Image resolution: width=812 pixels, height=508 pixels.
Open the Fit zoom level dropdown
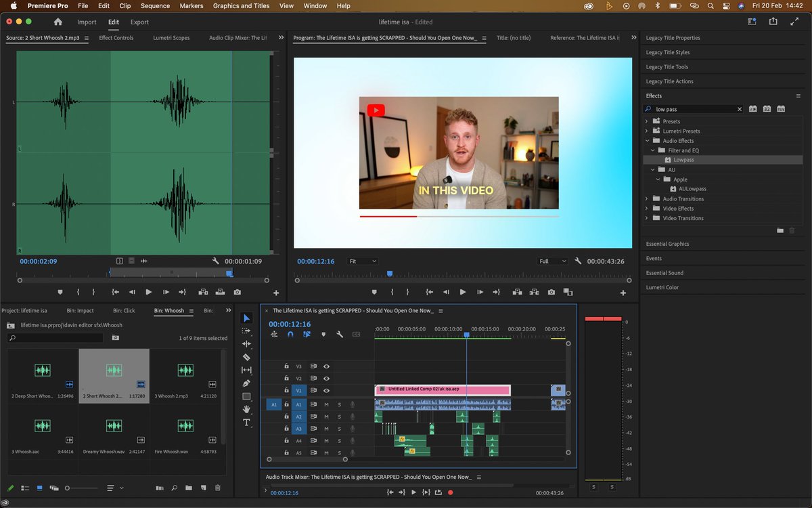pyautogui.click(x=363, y=261)
